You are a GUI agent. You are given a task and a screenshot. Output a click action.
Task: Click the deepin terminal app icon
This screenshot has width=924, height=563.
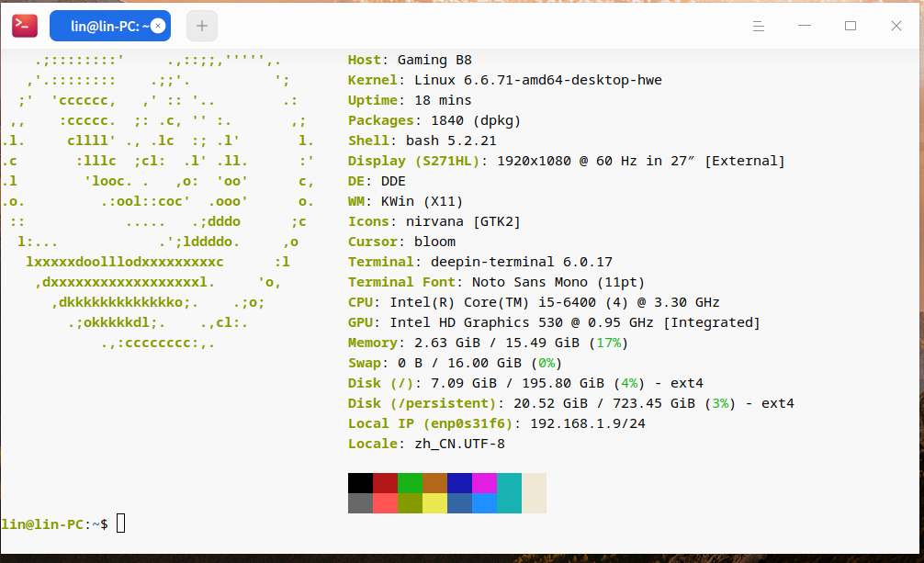(x=25, y=26)
